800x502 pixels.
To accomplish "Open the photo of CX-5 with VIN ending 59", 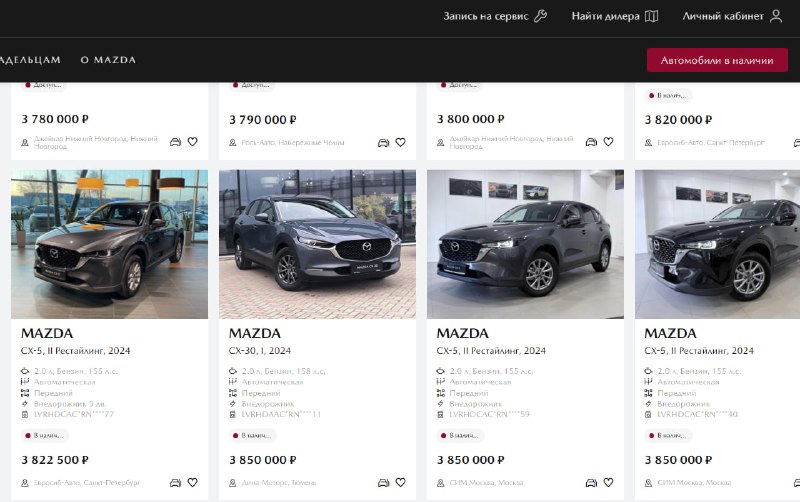I will (x=525, y=244).
